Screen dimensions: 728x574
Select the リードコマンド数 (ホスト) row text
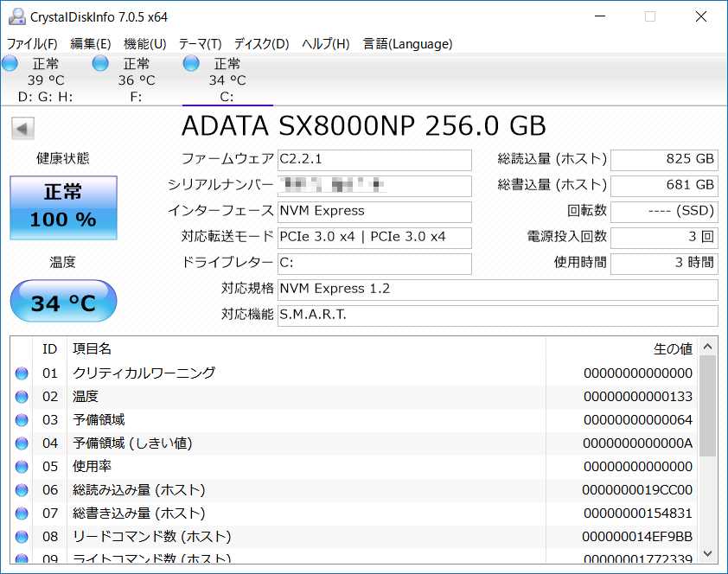point(152,537)
